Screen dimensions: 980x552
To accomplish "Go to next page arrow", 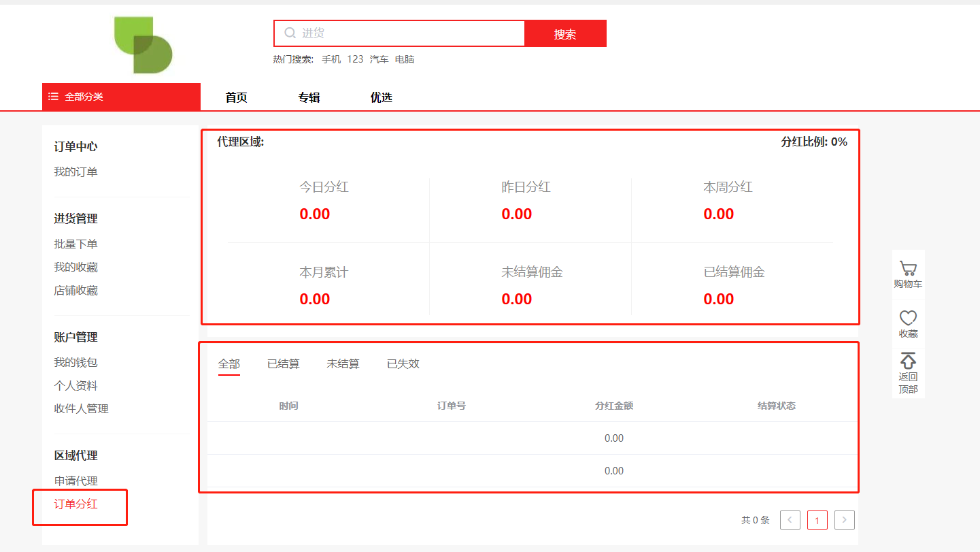I will coord(844,520).
